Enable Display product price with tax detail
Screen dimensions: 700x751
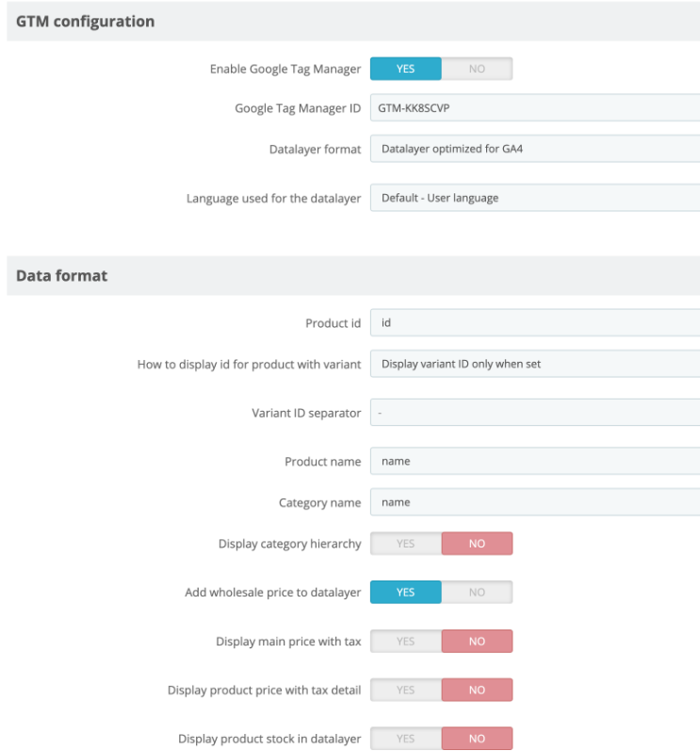[x=405, y=690]
